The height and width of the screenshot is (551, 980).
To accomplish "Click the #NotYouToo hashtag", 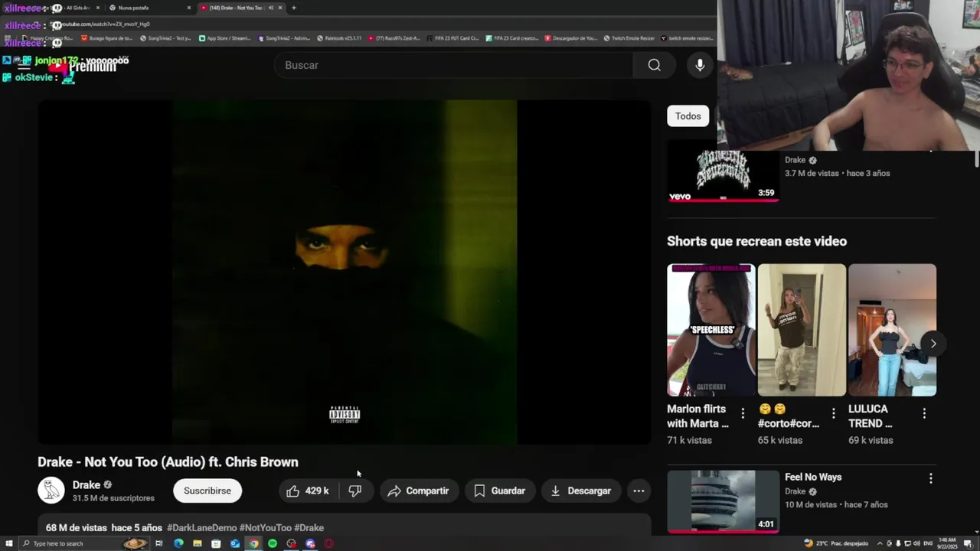I will point(265,528).
